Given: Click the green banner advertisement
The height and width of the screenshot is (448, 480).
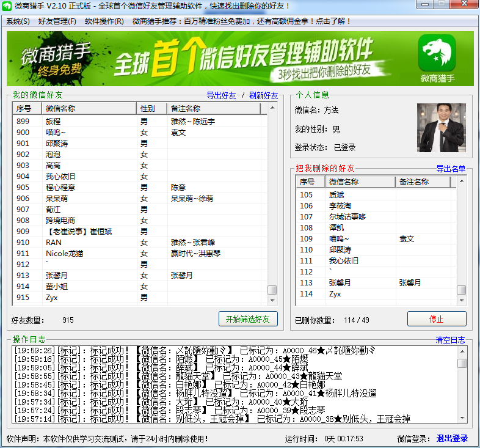Looking at the screenshot, I should [240, 59].
